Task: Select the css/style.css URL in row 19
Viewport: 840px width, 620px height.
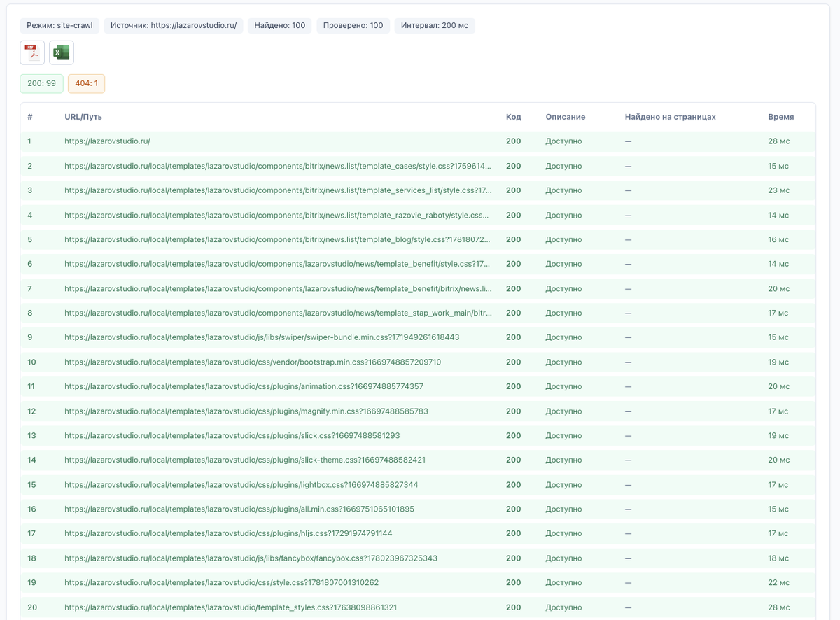Action: click(221, 582)
